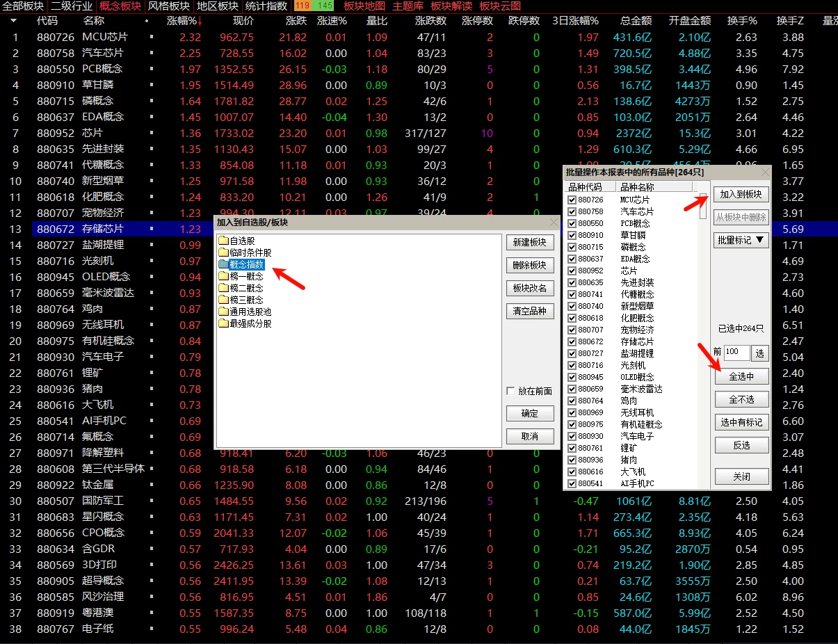Click the 确定 button
This screenshot has width=838, height=644.
(x=530, y=414)
